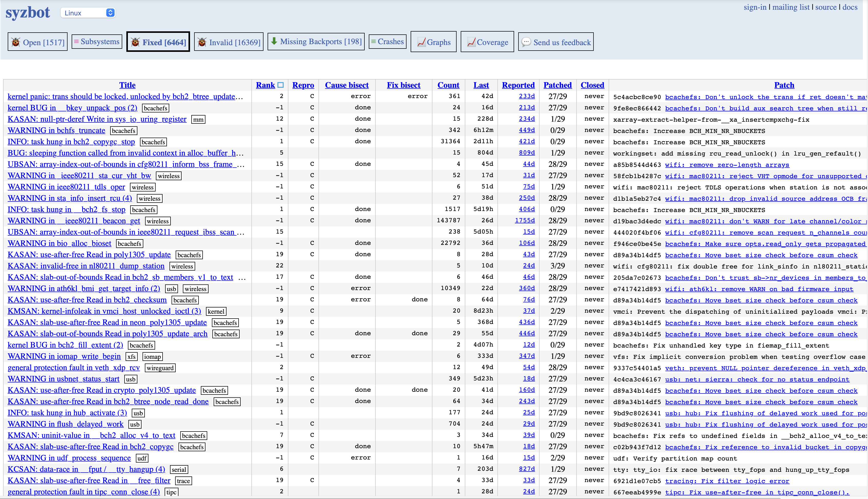This screenshot has height=499, width=868.
Task: Open the Crashes tab
Action: [387, 42]
